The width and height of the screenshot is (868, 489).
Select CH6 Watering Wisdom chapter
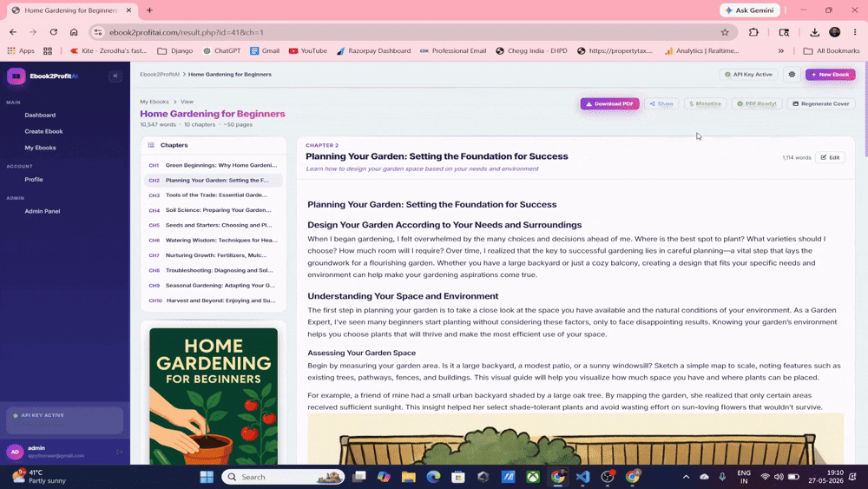[214, 241]
